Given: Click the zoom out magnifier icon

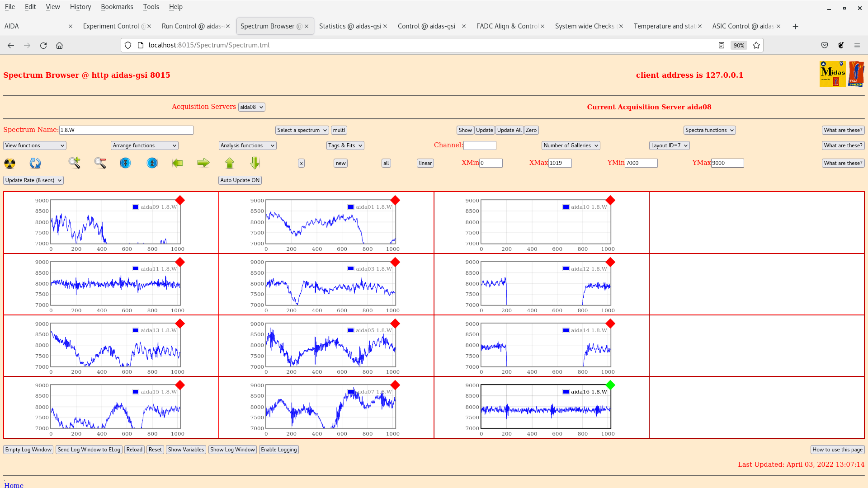Looking at the screenshot, I should coord(100,163).
